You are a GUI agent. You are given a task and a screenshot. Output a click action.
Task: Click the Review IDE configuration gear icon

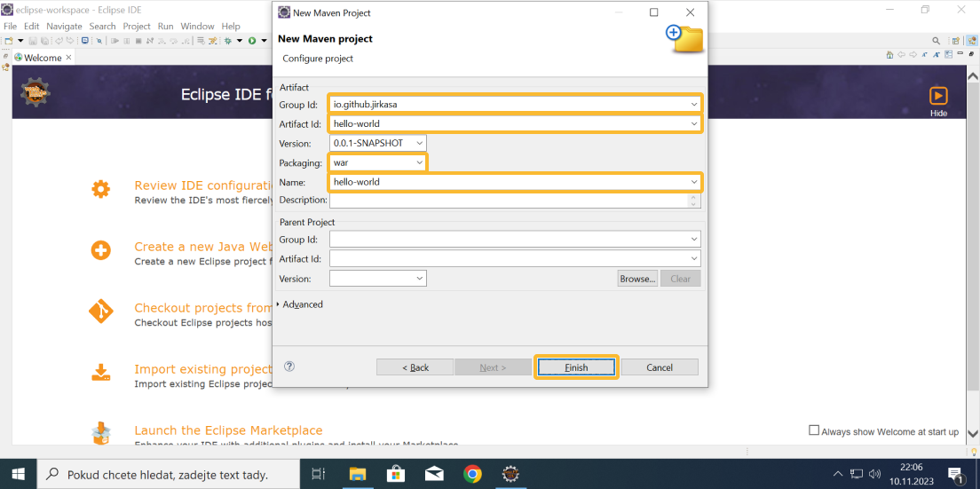[100, 189]
